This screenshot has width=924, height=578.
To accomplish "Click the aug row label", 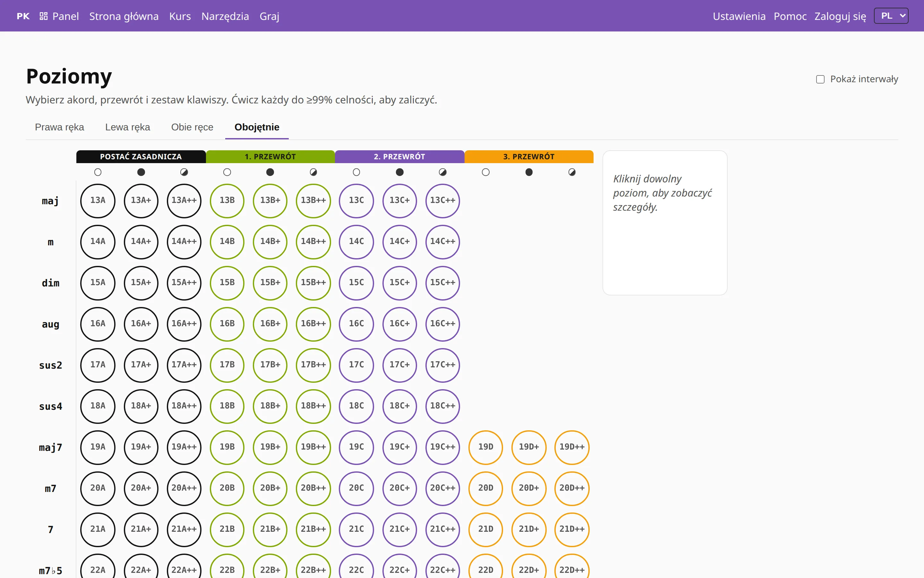I will tap(50, 325).
